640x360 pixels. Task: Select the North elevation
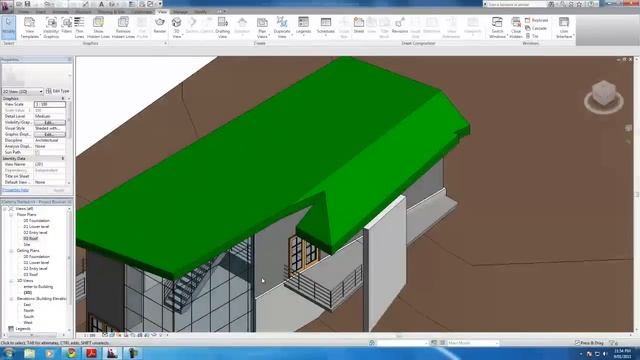[29, 311]
